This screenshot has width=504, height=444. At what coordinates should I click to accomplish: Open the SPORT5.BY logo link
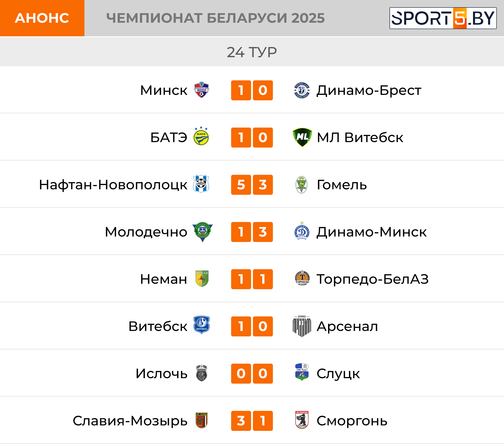coord(443,18)
